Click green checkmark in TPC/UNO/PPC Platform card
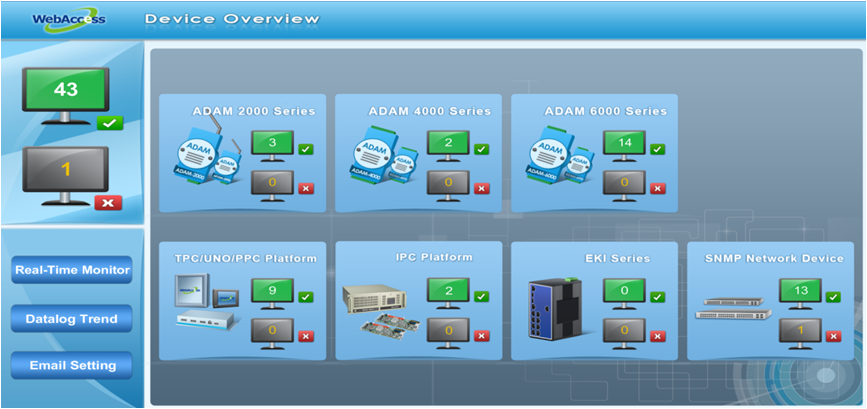The height and width of the screenshot is (409, 867). click(306, 297)
